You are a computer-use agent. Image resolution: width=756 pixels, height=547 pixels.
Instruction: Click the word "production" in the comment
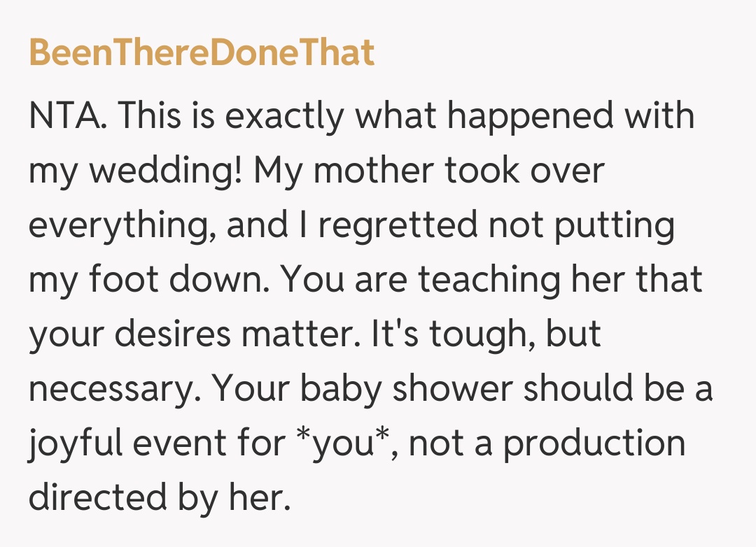tap(594, 445)
